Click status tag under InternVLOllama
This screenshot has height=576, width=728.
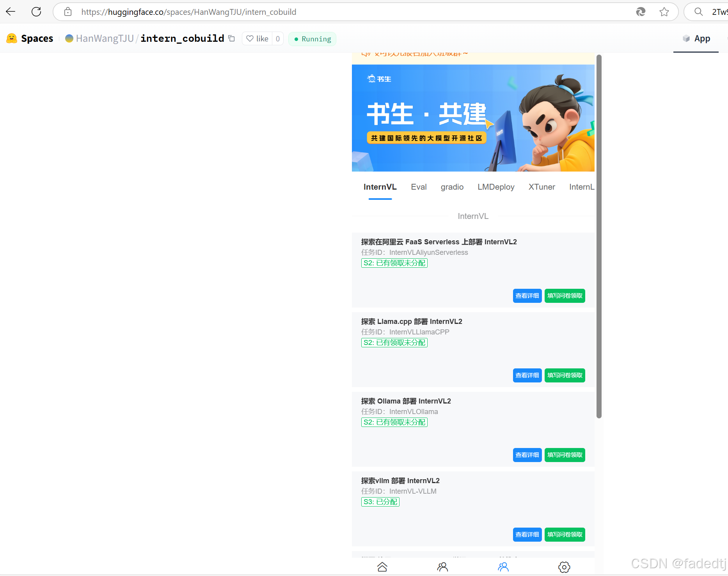pos(394,422)
